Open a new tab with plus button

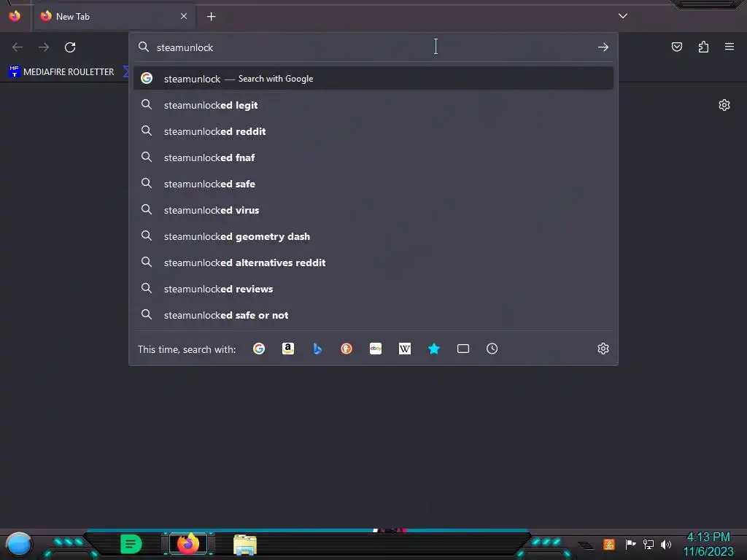tap(211, 17)
